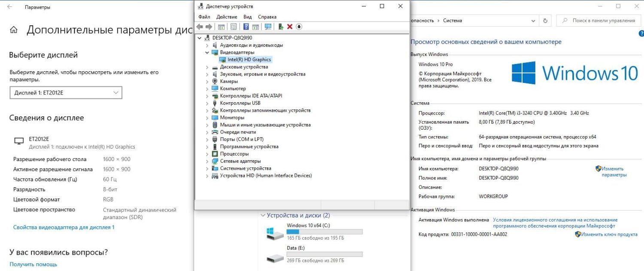Open the Дисплей 1: ET2012E dropdown
The width and height of the screenshot is (644, 271).
click(66, 93)
